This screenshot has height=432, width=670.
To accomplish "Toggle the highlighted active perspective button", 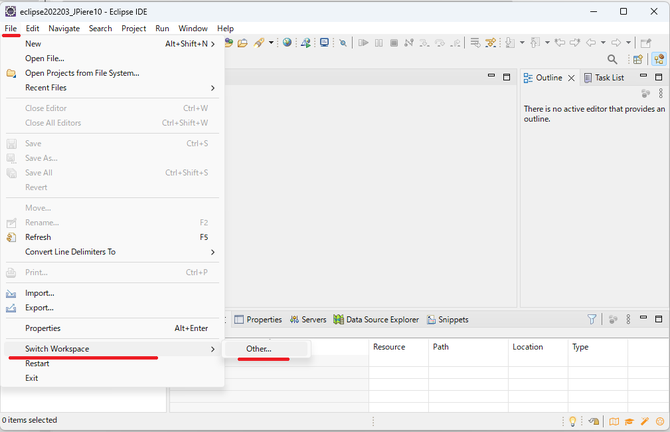I will (x=659, y=60).
